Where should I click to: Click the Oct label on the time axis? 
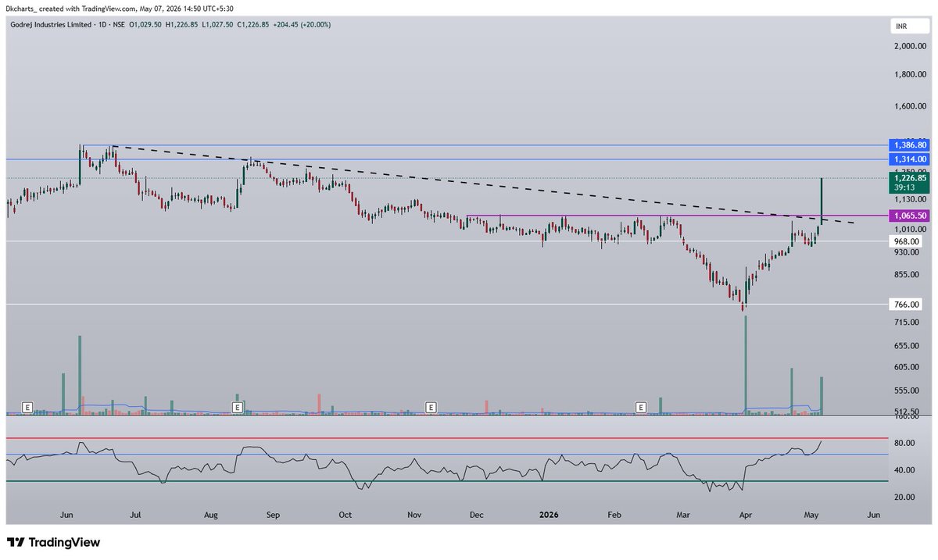[345, 515]
